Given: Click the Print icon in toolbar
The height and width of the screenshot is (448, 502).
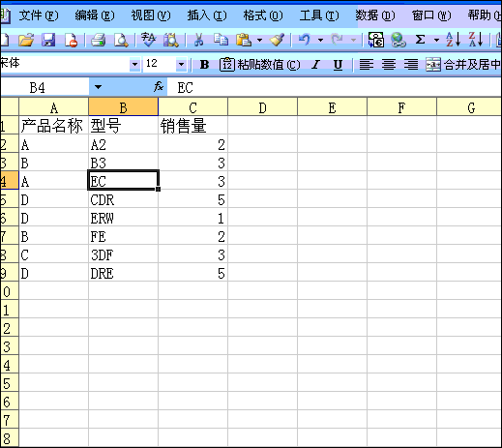Looking at the screenshot, I should coord(98,40).
